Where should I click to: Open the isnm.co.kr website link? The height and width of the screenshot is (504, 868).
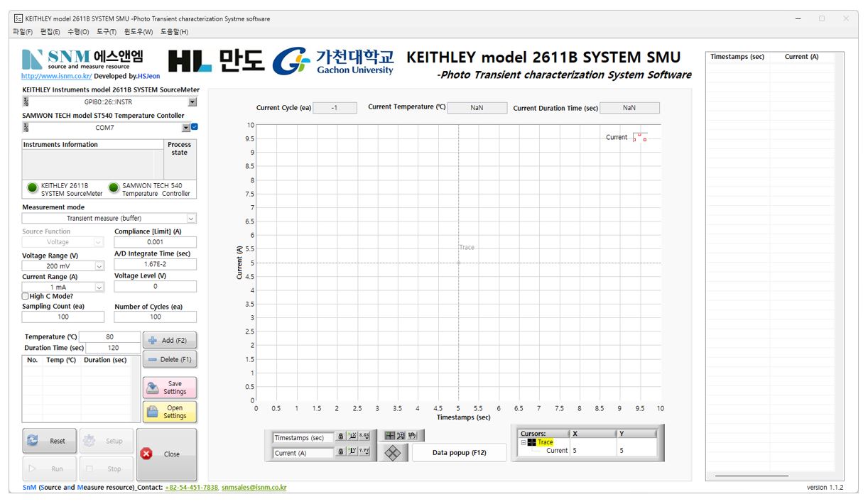pyautogui.click(x=56, y=76)
